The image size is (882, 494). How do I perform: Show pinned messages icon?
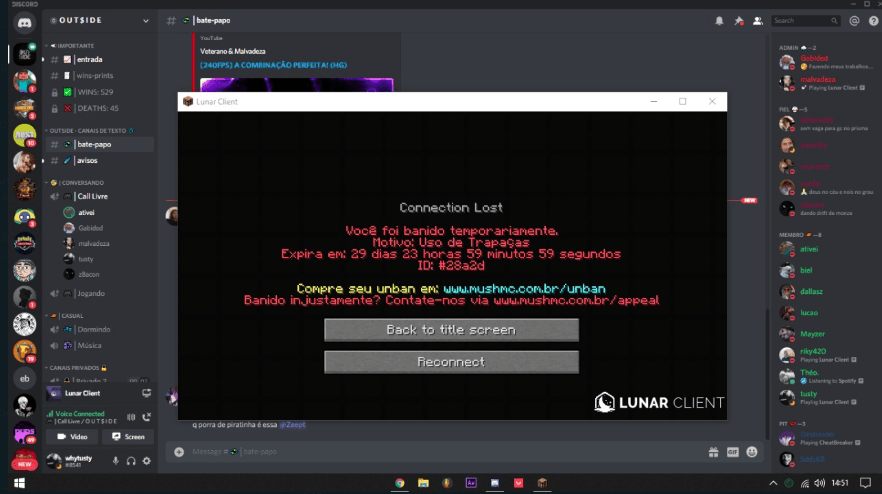[739, 21]
